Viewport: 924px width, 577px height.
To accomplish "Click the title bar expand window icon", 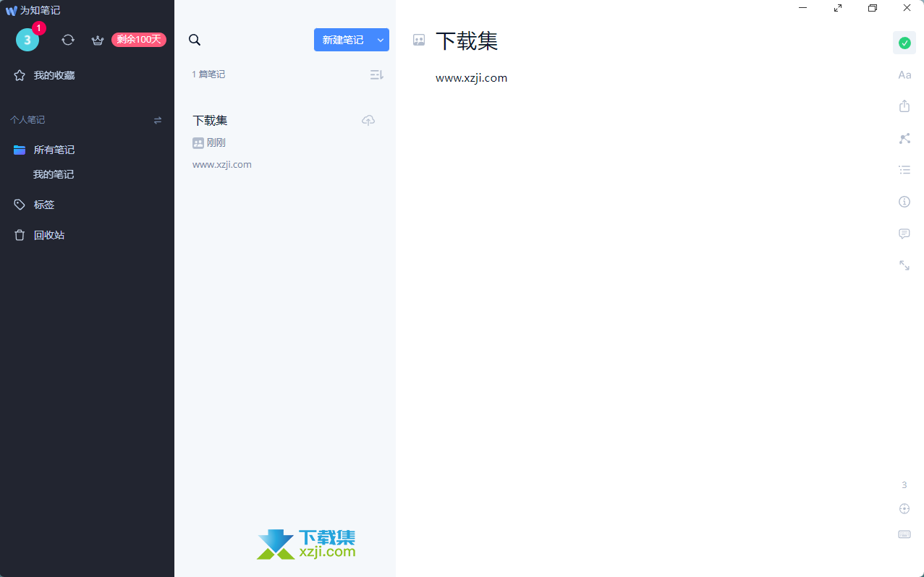I will (x=838, y=8).
